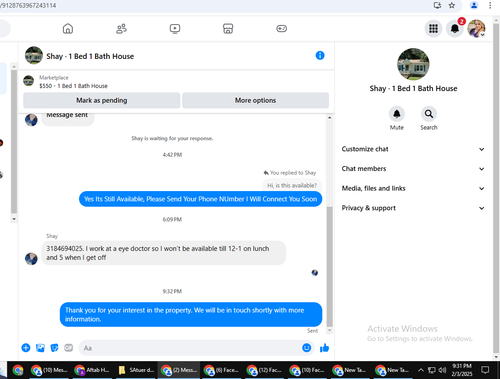Screen dimensions: 500x379
Task: Open more actions plus icon in composer
Action: (26, 348)
